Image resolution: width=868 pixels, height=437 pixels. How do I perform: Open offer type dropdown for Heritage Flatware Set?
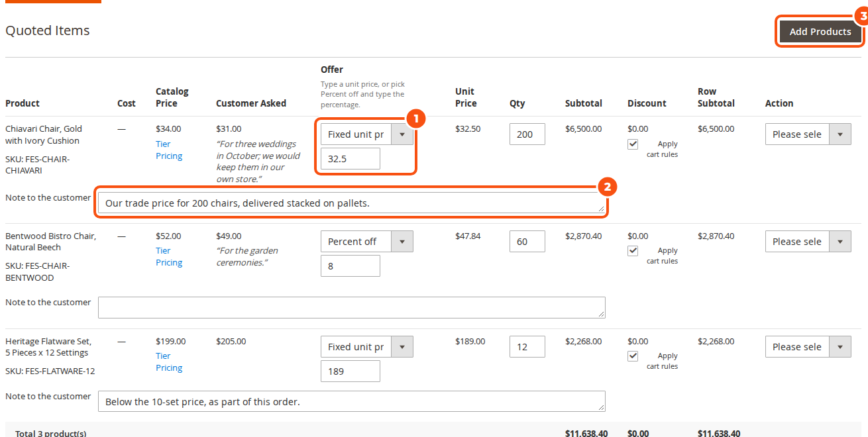pyautogui.click(x=367, y=347)
